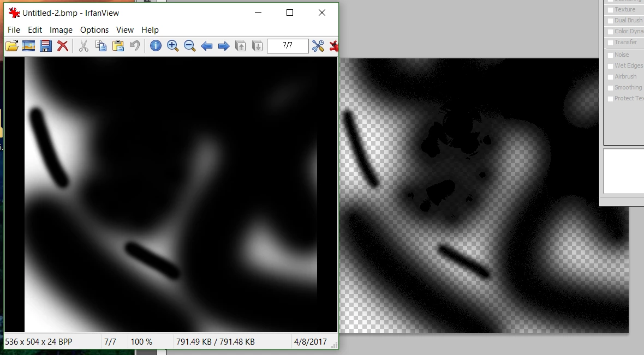The width and height of the screenshot is (644, 355).
Task: Copy image with the copy icon
Action: pos(101,46)
